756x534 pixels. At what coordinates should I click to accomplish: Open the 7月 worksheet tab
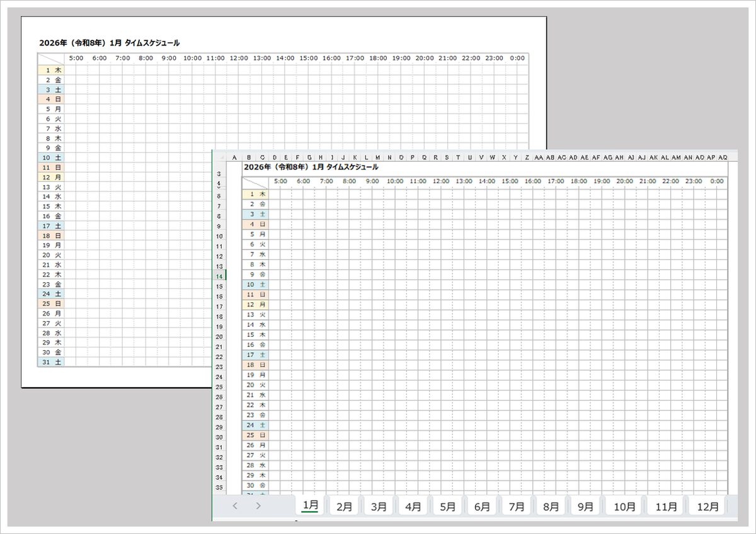517,506
